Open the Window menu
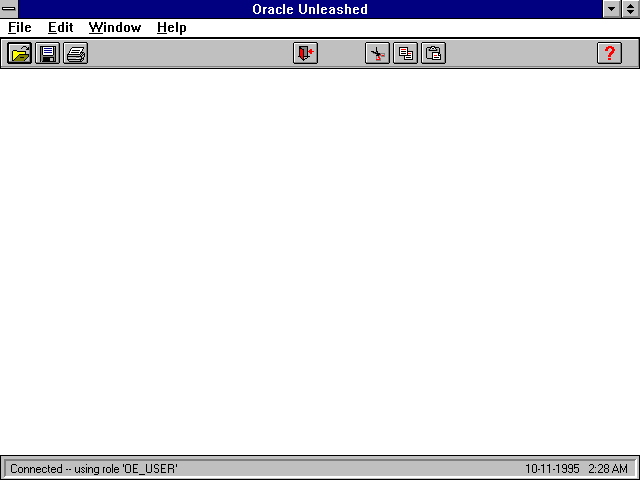 114,28
